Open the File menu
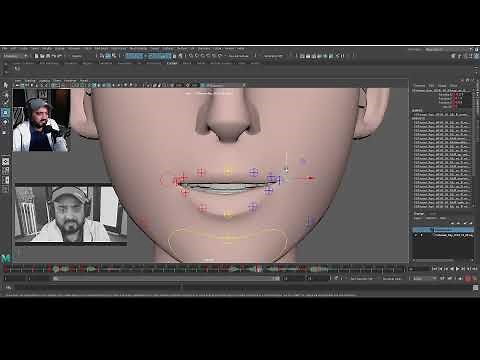 coord(5,49)
